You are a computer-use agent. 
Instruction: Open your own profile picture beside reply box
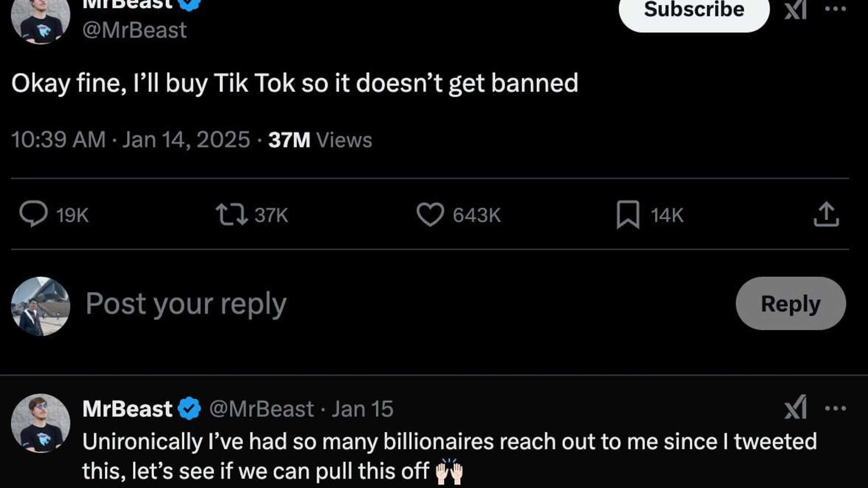pyautogui.click(x=41, y=306)
